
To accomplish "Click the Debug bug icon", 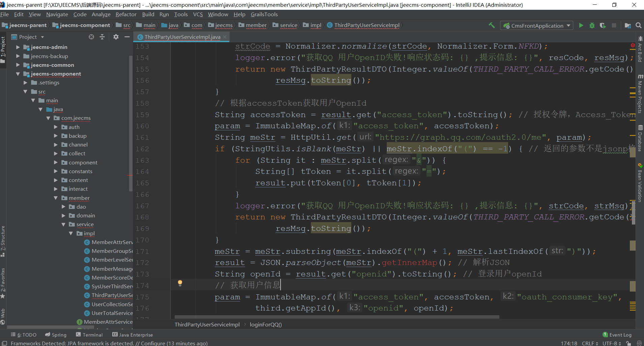I will coord(592,26).
